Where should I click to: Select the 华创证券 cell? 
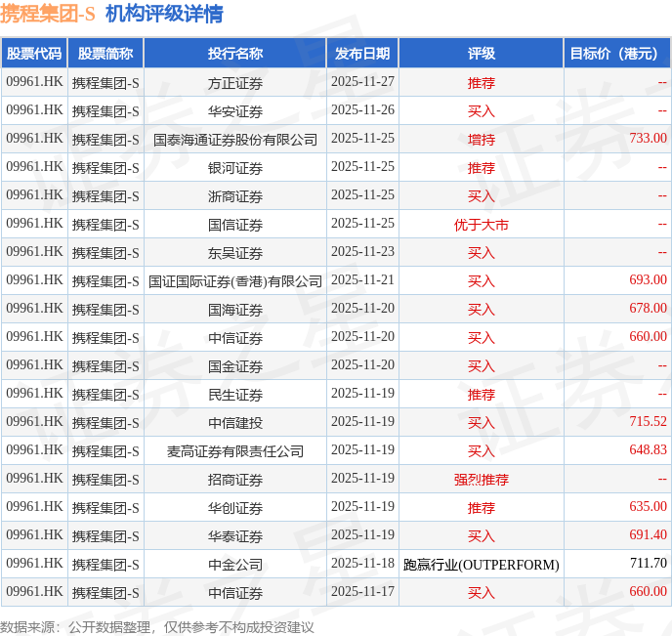[235, 507]
